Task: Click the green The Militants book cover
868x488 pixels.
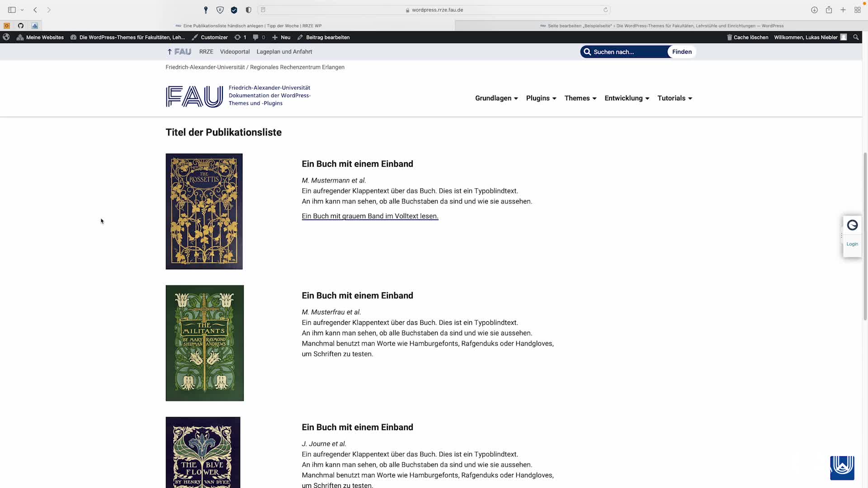Action: (204, 343)
